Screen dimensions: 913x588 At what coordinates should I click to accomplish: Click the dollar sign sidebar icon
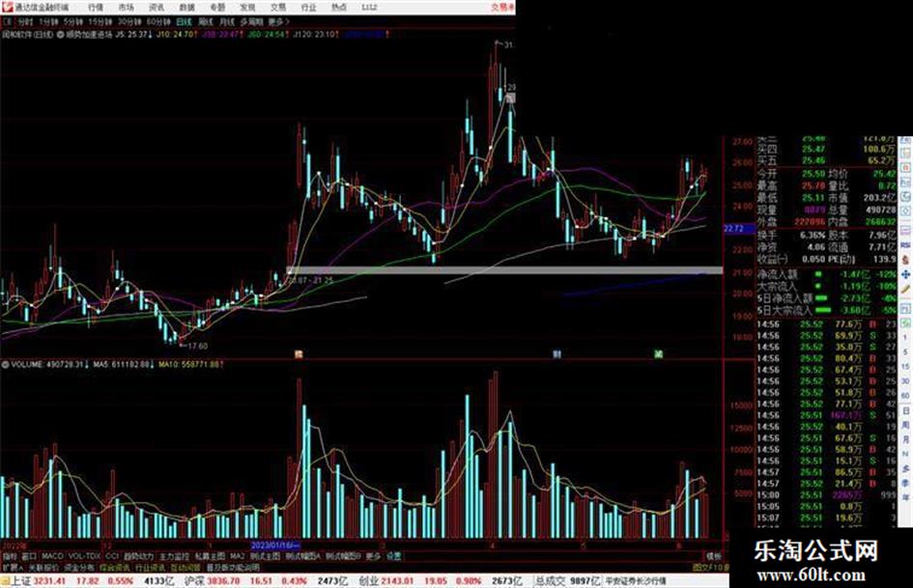tap(906, 259)
